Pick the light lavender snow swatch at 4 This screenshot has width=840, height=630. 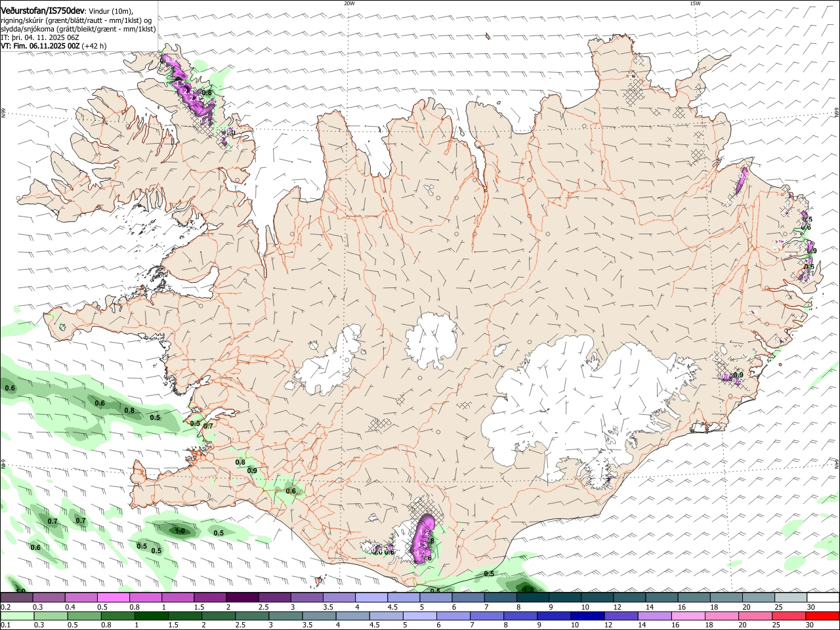(370, 597)
